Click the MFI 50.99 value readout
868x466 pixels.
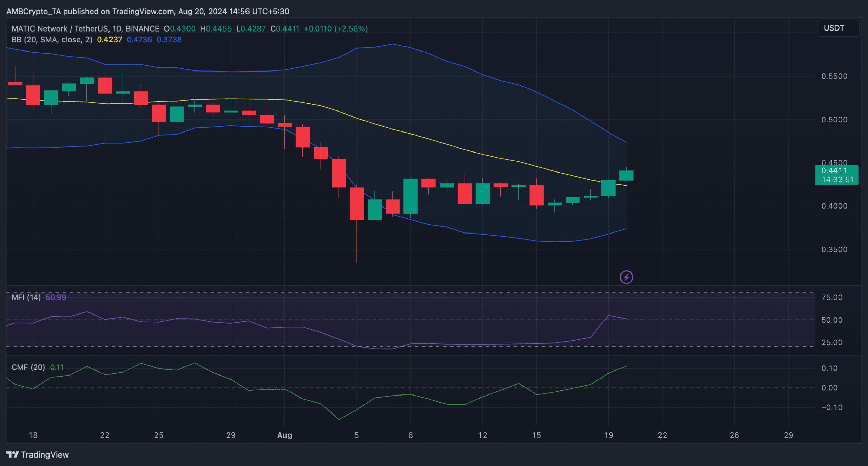pos(56,297)
